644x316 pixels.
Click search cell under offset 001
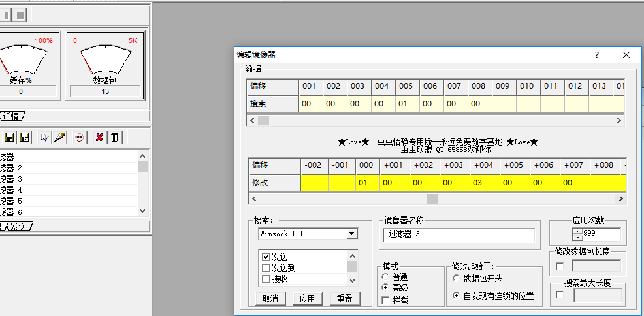(x=310, y=104)
